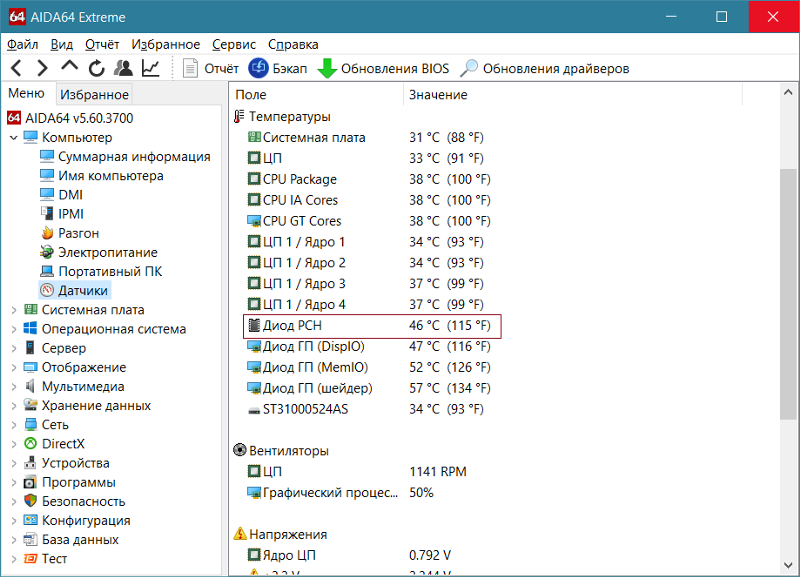
Task: Expand the Операционная система node
Action: [x=14, y=329]
